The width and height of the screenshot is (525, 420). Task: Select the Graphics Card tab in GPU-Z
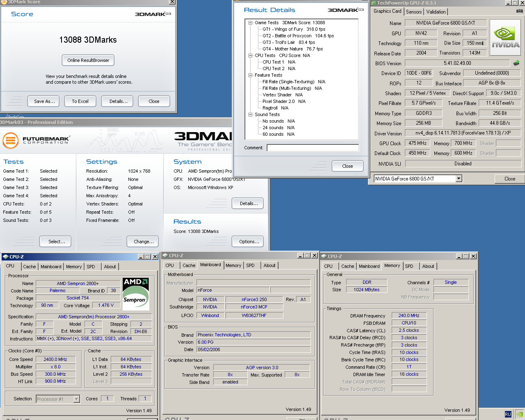click(x=387, y=11)
